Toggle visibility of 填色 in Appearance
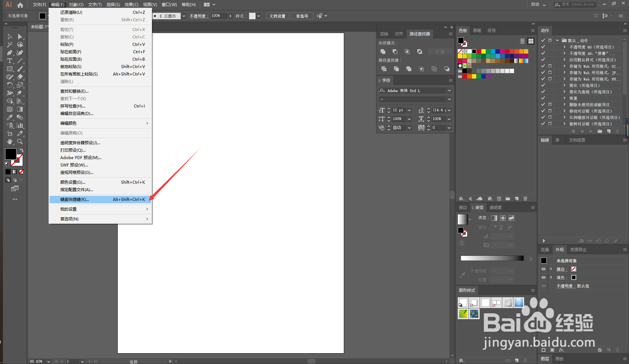The width and height of the screenshot is (629, 364). [543, 277]
